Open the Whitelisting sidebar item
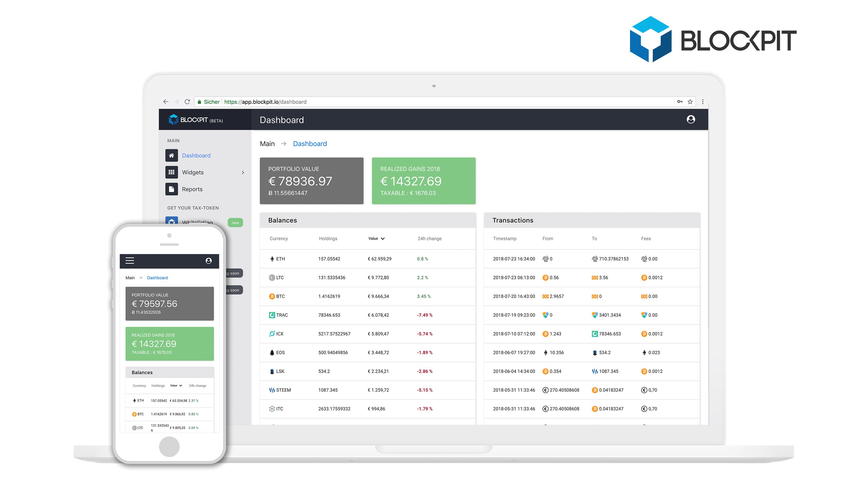Viewport: 868px width, 489px height. click(197, 222)
